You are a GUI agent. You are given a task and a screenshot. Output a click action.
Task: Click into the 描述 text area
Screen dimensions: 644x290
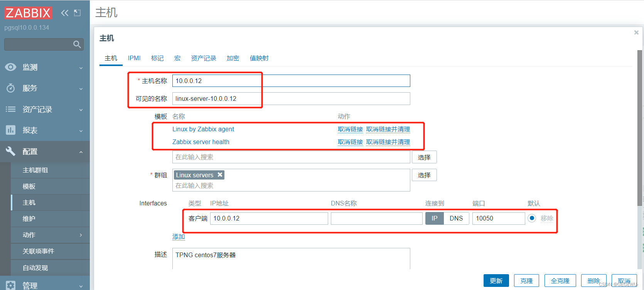pos(291,259)
